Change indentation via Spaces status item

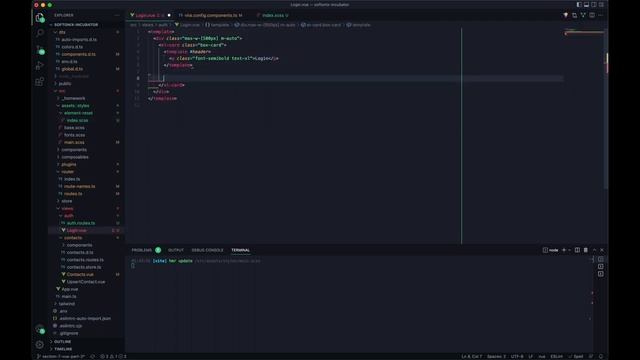pos(496,356)
